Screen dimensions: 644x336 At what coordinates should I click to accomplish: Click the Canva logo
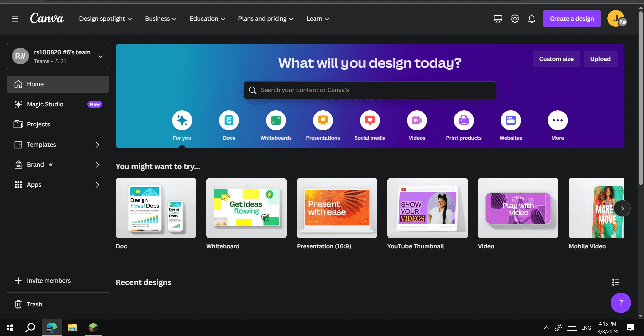tap(47, 18)
